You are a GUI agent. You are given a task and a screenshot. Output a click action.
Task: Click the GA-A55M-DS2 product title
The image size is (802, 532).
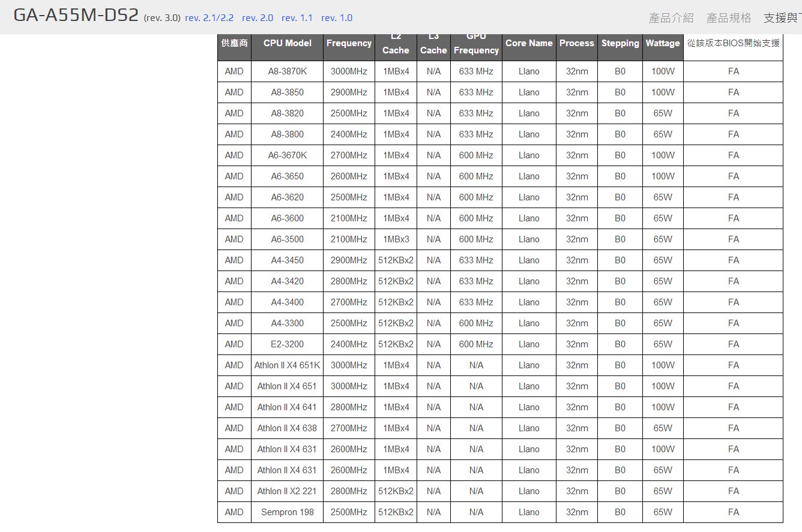pos(76,16)
